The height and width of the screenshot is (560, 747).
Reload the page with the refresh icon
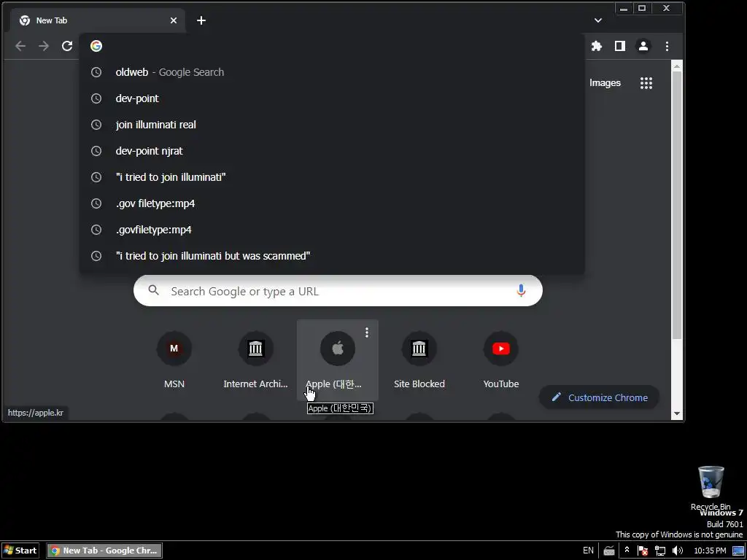point(67,46)
